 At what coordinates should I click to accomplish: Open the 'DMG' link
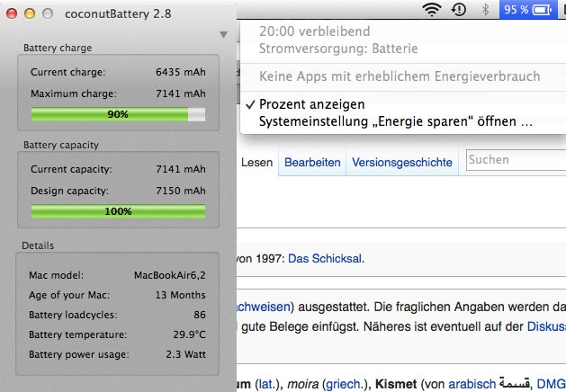click(x=552, y=384)
